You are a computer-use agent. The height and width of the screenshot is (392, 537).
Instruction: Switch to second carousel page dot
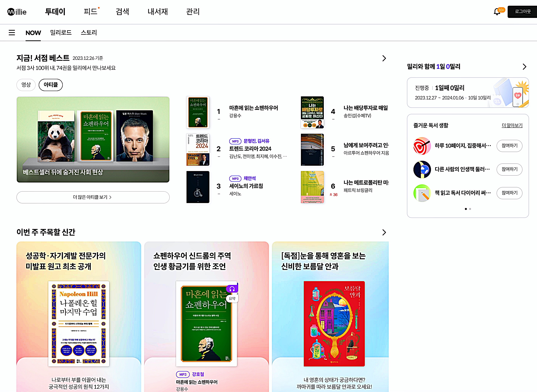pos(470,209)
